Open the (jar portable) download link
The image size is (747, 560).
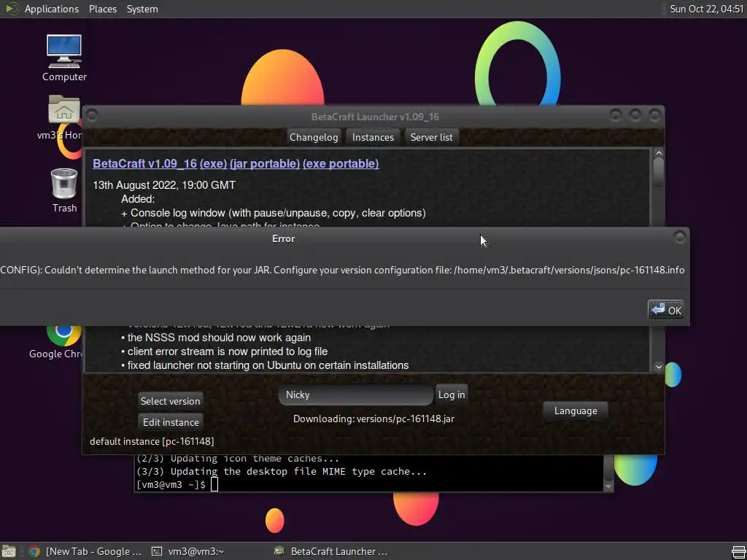[x=265, y=163]
